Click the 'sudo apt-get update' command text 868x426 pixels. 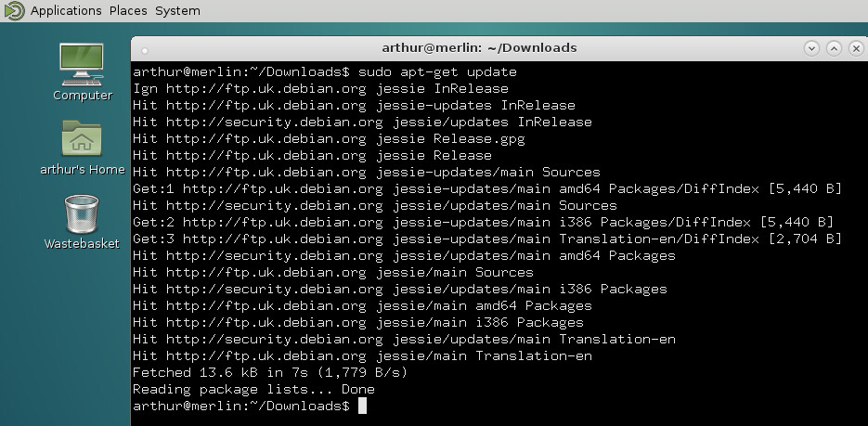coord(437,71)
